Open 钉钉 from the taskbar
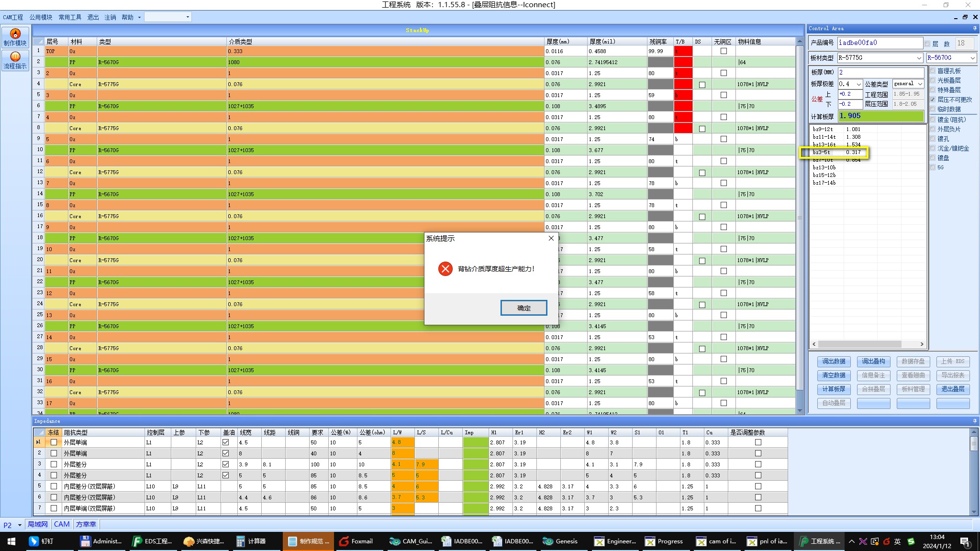Screen dimensions: 980x551 click(41, 541)
